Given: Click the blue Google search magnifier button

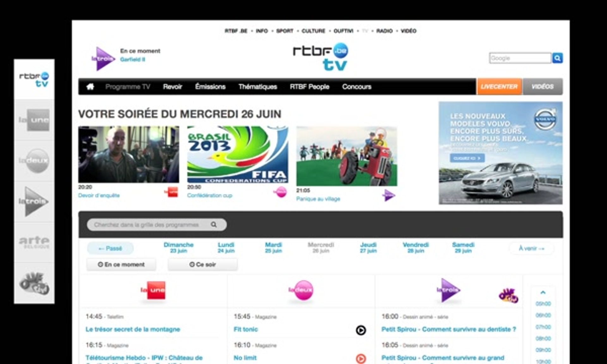Looking at the screenshot, I should pyautogui.click(x=557, y=58).
